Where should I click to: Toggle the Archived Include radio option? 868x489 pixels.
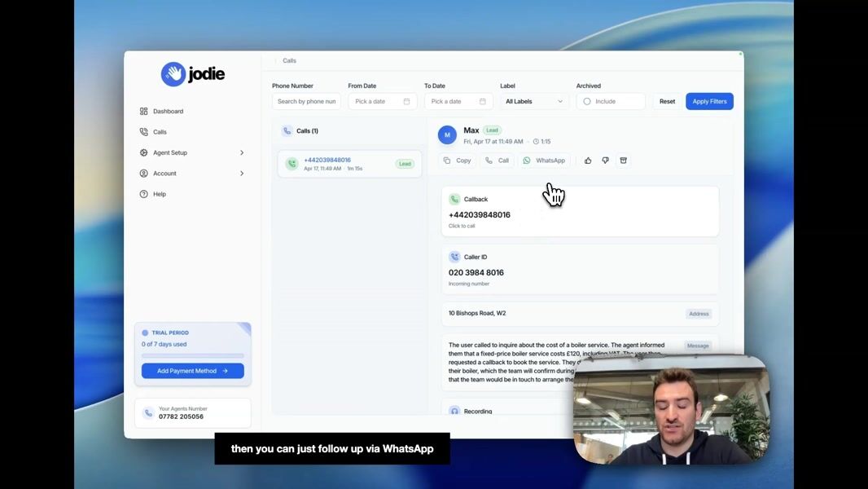pos(587,102)
